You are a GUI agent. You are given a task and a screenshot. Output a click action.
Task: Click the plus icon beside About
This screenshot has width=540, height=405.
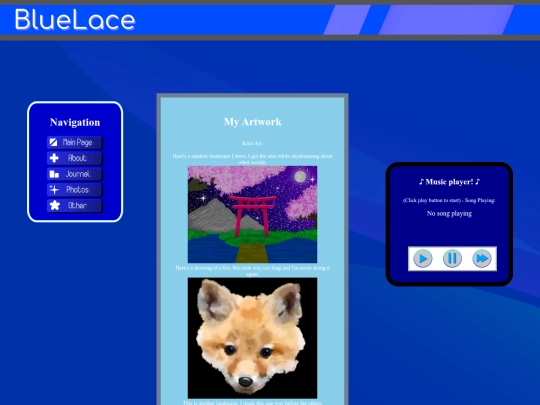point(54,158)
